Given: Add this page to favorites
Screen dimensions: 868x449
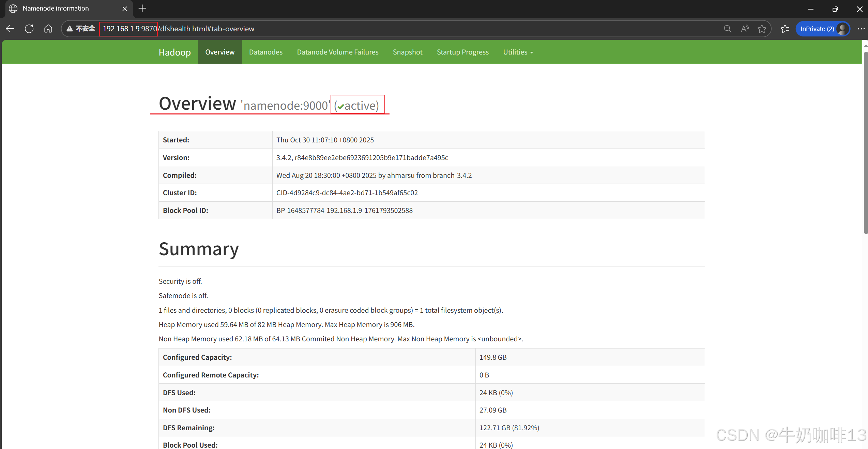Looking at the screenshot, I should [762, 29].
